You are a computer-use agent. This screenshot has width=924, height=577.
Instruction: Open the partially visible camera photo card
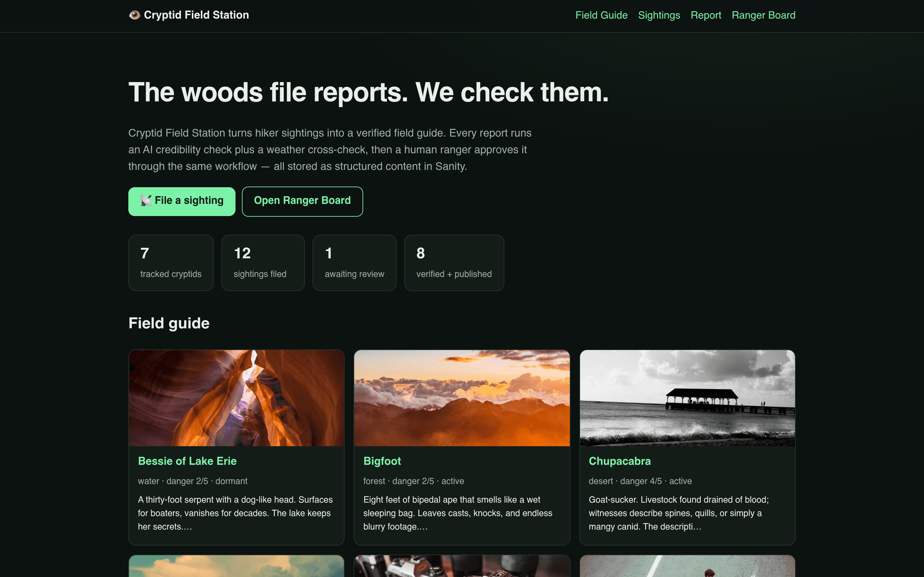462,566
